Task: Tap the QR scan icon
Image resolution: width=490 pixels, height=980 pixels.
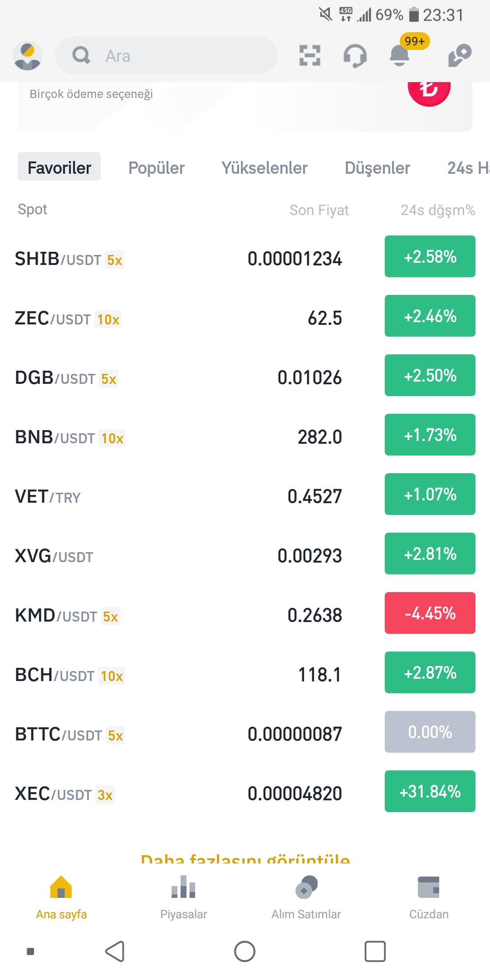Action: click(x=310, y=55)
